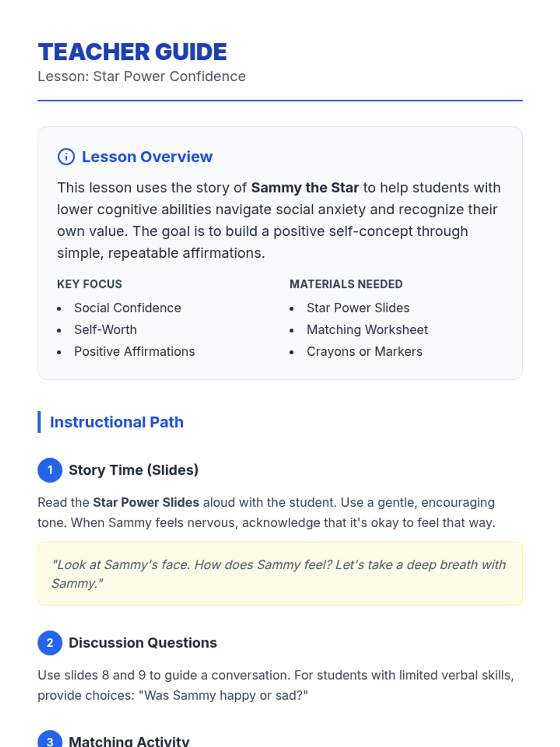
Task: Click the MATERIALS NEEDED label
Action: 346,284
